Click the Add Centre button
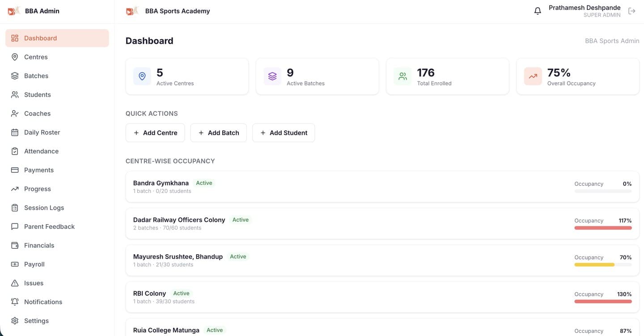Viewport: 644px width, 336px height. [x=155, y=133]
